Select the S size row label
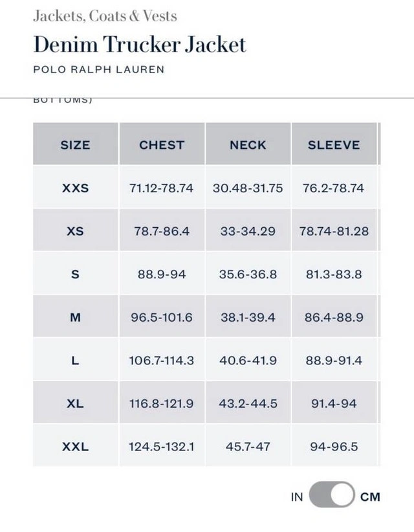Viewport: 414px width, 532px height. coord(75,274)
